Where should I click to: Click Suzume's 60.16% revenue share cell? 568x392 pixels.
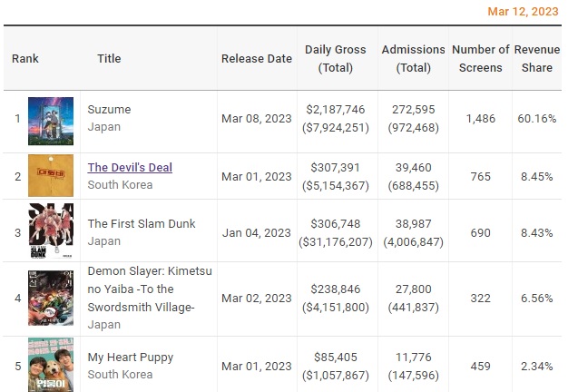(535, 119)
